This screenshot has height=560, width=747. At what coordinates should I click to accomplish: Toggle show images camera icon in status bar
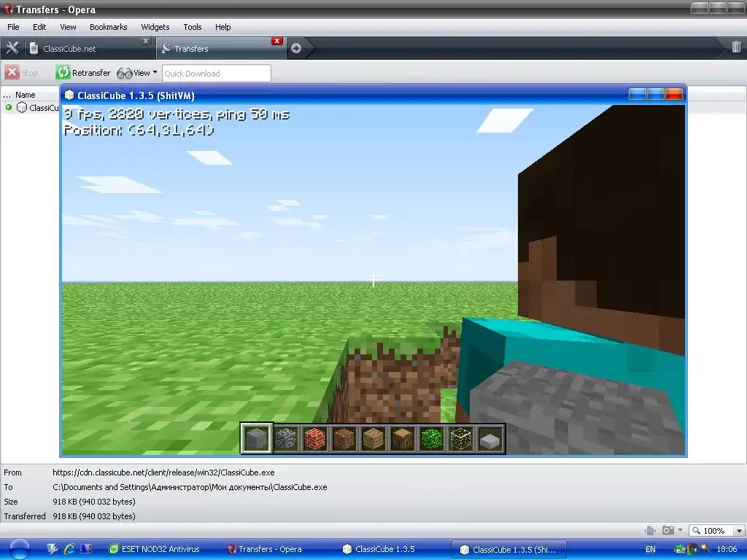pyautogui.click(x=668, y=530)
